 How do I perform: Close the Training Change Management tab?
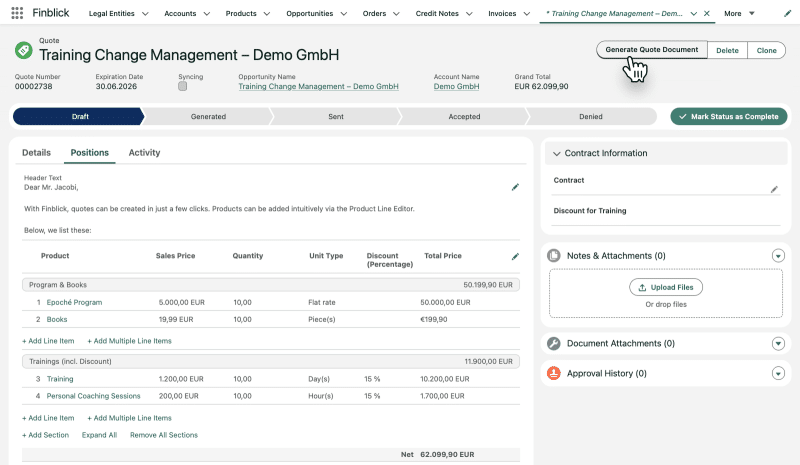click(707, 14)
